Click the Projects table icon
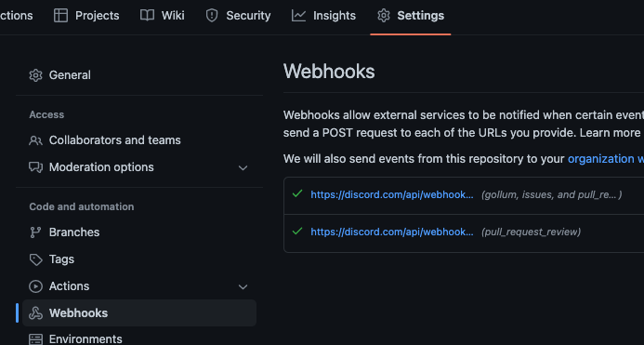The image size is (644, 345). (x=60, y=16)
